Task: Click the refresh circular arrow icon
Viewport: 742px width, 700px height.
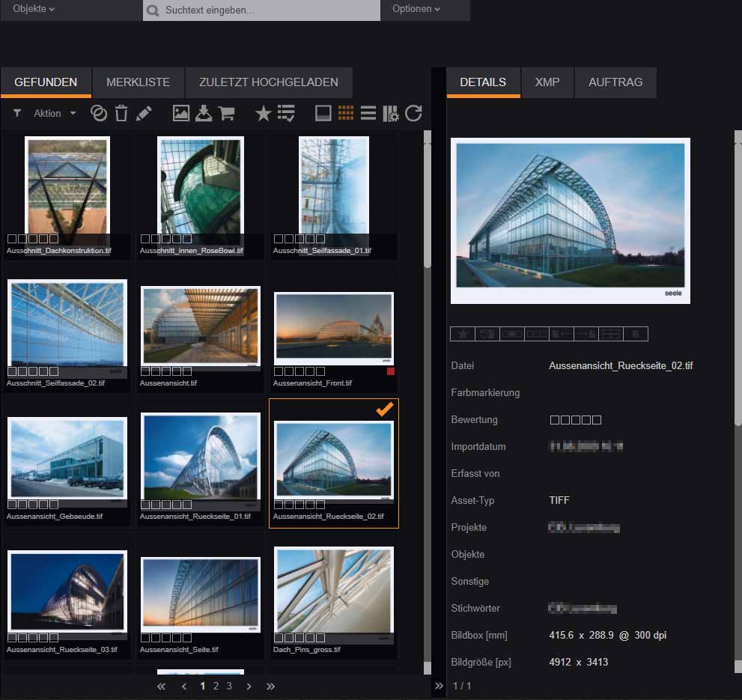Action: point(413,114)
